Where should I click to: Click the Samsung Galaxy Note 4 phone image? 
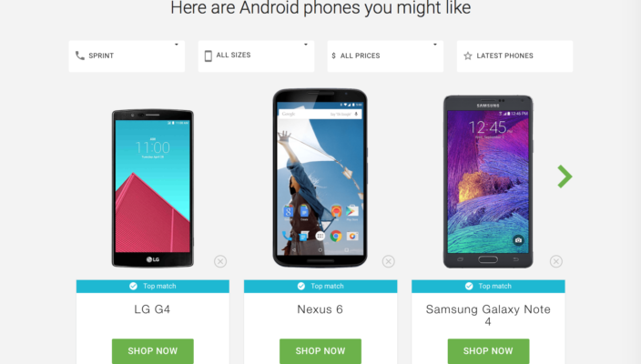pyautogui.click(x=488, y=182)
